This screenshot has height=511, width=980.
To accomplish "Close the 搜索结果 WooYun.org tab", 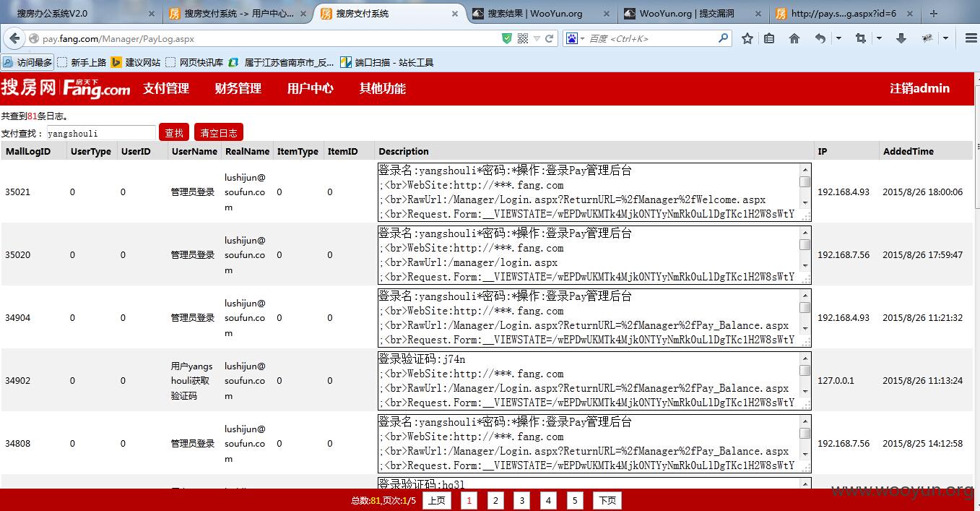I will click(606, 13).
